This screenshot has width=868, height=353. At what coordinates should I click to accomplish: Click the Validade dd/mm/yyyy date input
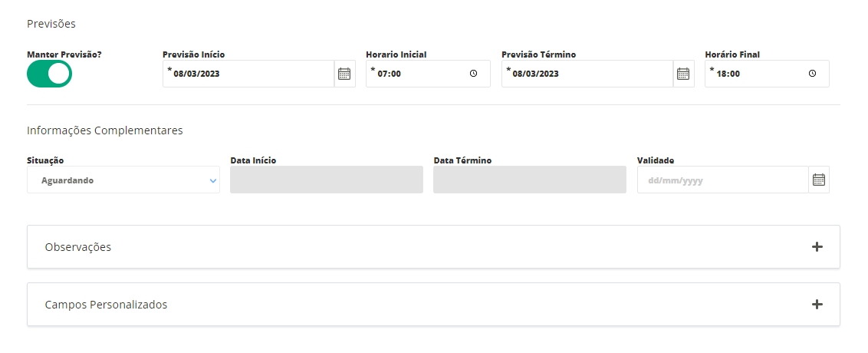click(721, 180)
